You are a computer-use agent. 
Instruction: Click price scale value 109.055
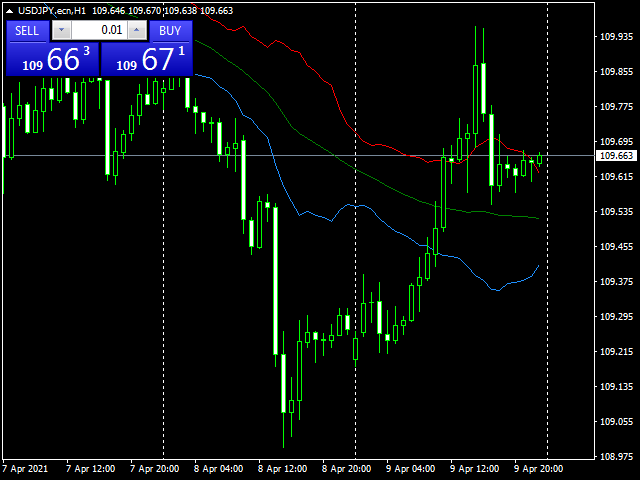pyautogui.click(x=616, y=421)
